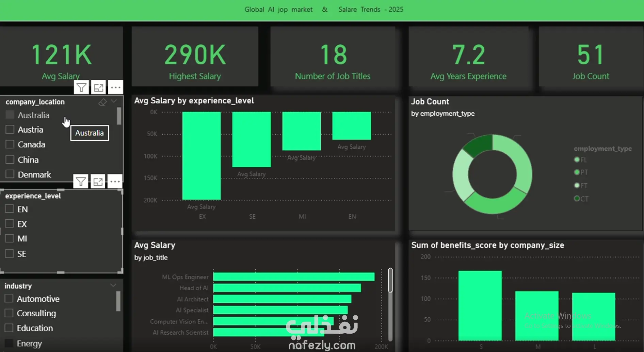Viewport: 644px width, 352px height.
Task: Select the Head of AI bar
Action: (x=287, y=288)
